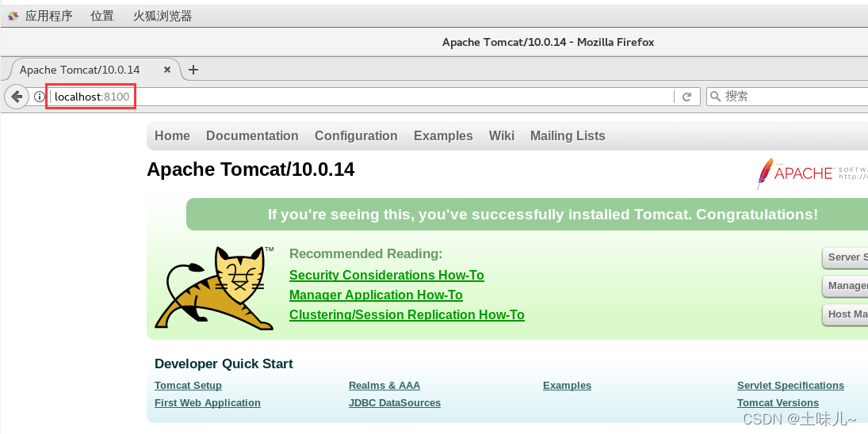Open Security Considerations How-To link
The image size is (868, 434).
[386, 275]
